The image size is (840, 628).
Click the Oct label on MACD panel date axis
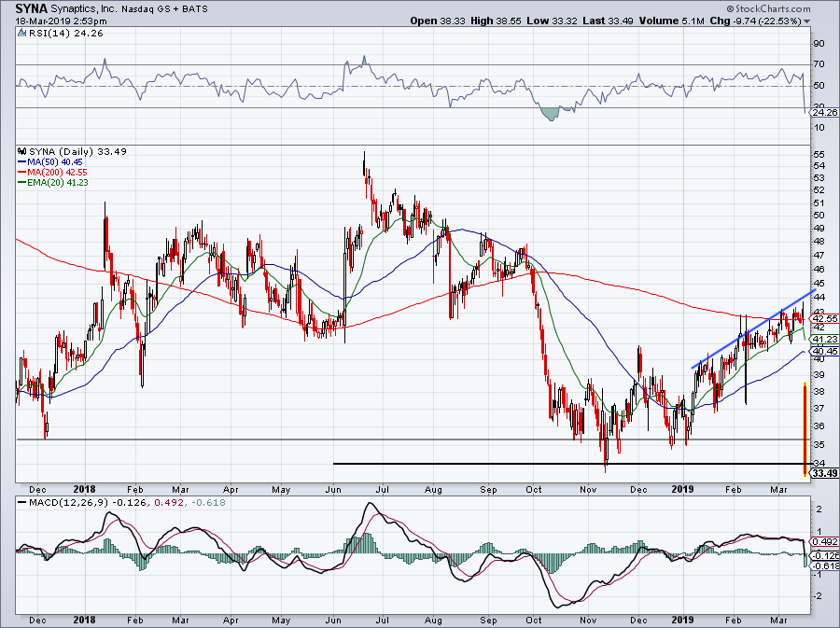(x=534, y=621)
